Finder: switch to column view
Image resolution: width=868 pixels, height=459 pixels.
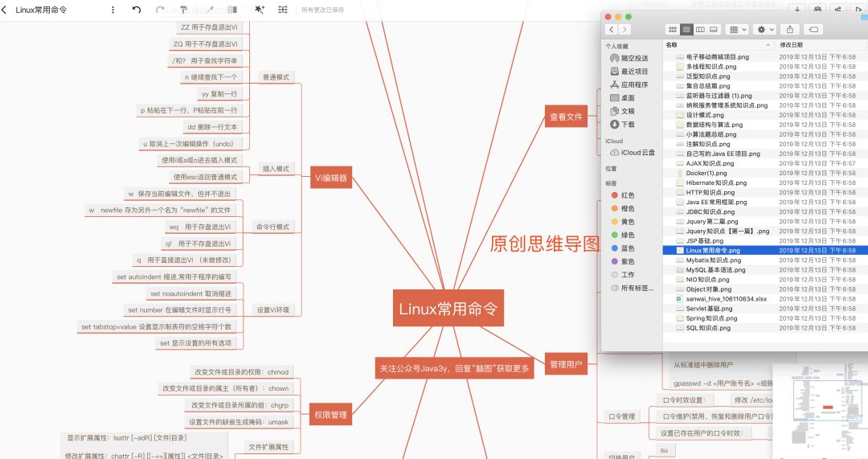pos(700,30)
